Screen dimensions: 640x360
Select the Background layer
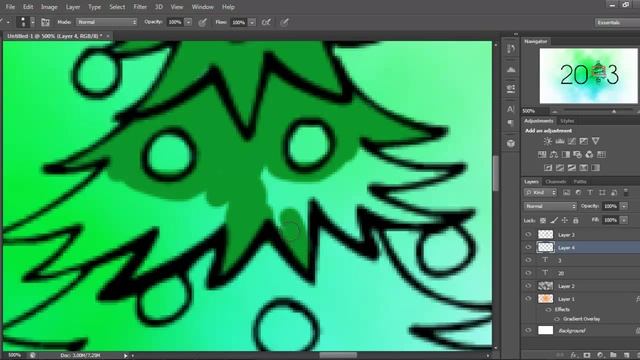point(581,330)
